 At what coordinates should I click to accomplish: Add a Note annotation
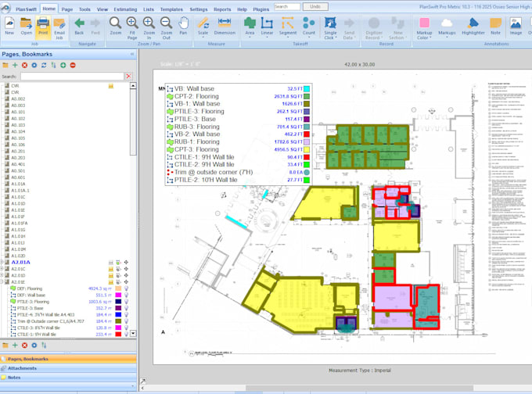coord(495,23)
